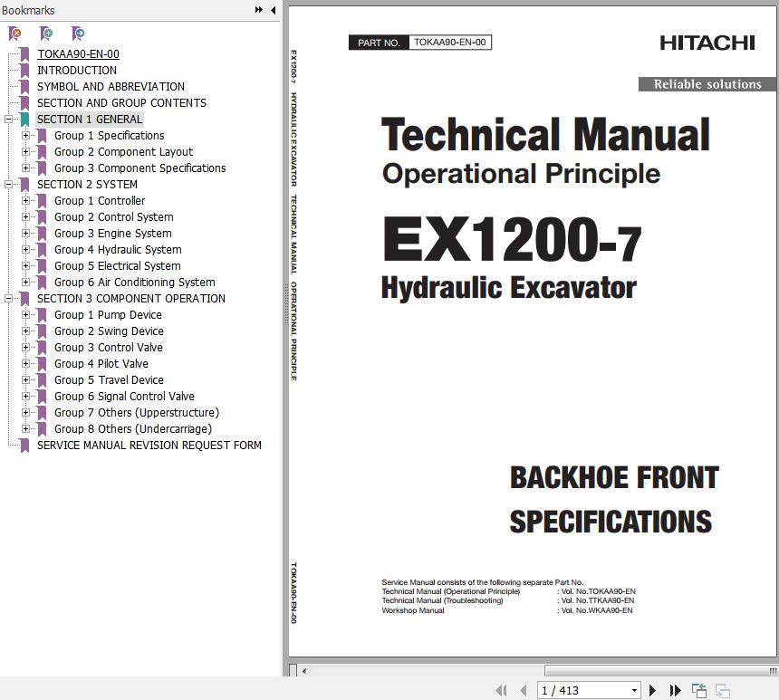Open the page number dropdown arrow
Image resolution: width=779 pixels, height=700 pixels.
click(x=634, y=690)
